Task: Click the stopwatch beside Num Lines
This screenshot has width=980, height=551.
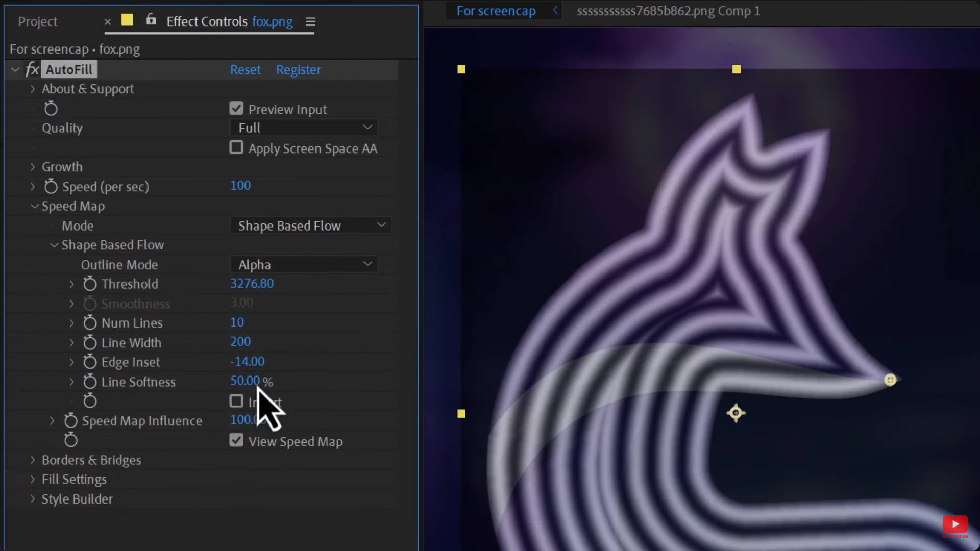Action: tap(89, 323)
